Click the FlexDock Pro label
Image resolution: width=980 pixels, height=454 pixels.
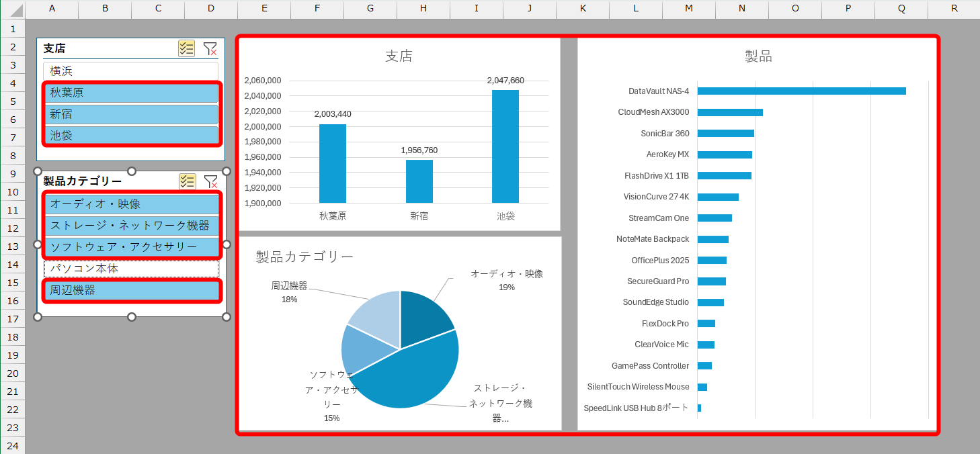tap(665, 324)
